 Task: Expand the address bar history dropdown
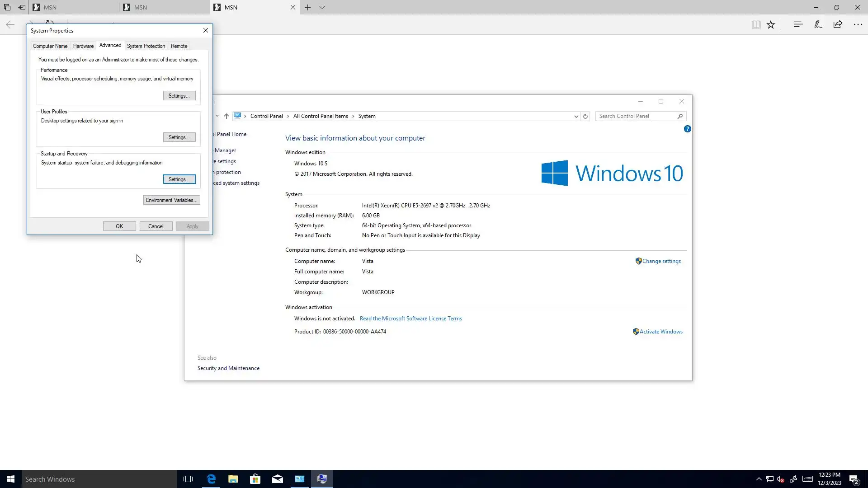[x=576, y=116]
